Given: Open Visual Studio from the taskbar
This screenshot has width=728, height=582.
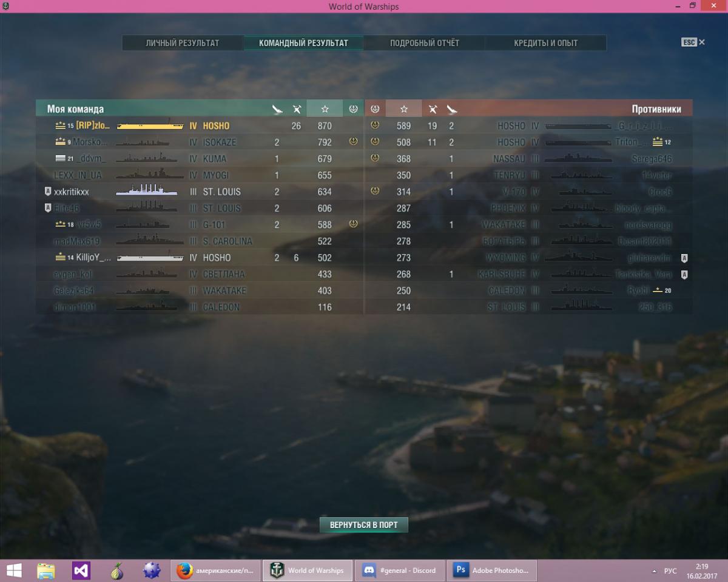Looking at the screenshot, I should click(x=81, y=570).
